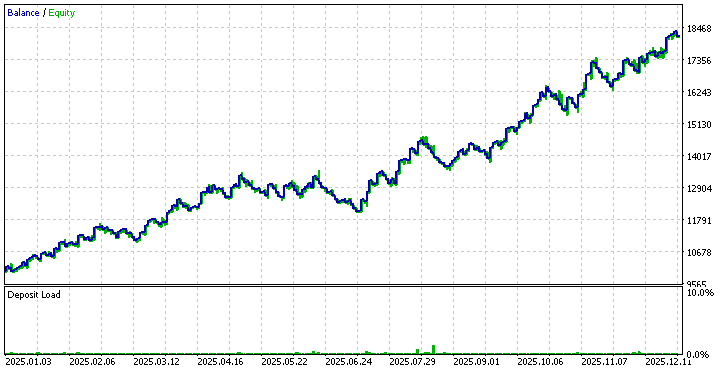
Task: Click the 2025.07.29 date label
Action: 413,362
